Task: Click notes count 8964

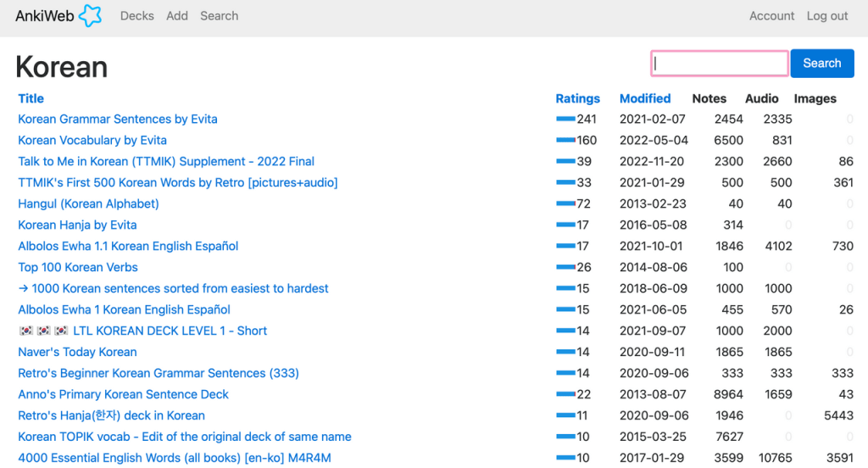Action: click(728, 394)
